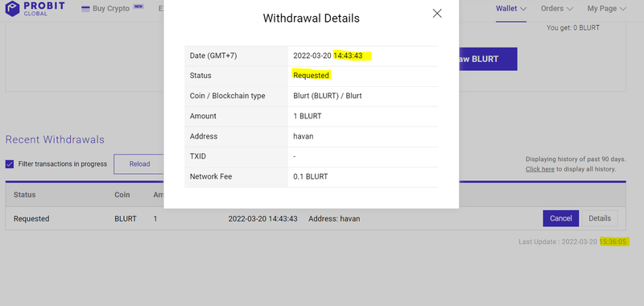Click the Status column header
644x306 pixels.
pos(25,195)
